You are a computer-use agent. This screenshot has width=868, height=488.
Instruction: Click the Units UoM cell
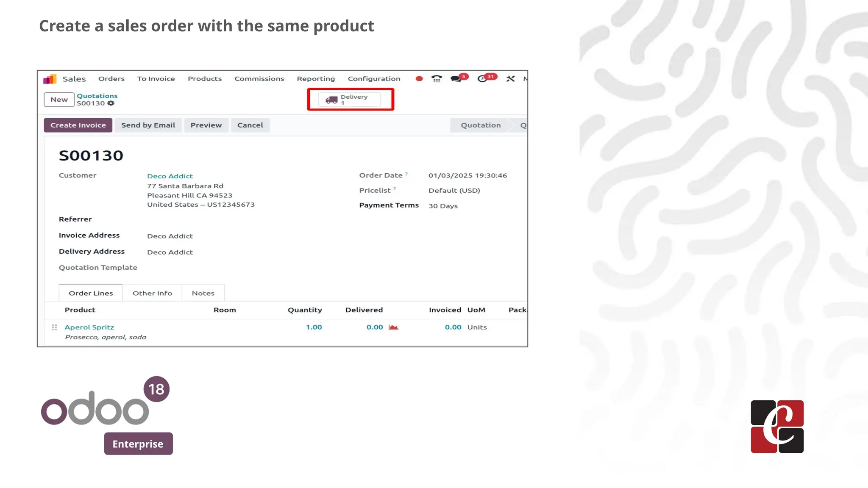click(x=477, y=327)
